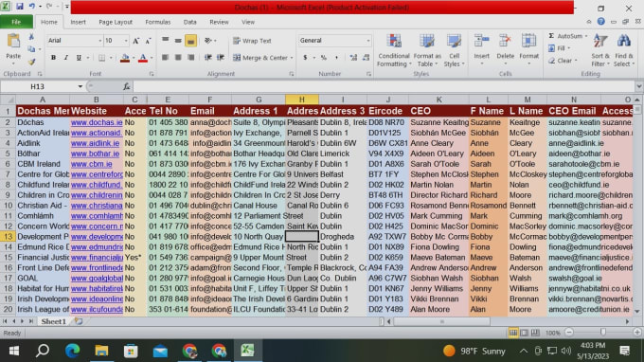The width and height of the screenshot is (644, 362).
Task: Select the Sheet1 worksheet tab
Action: coord(53,321)
